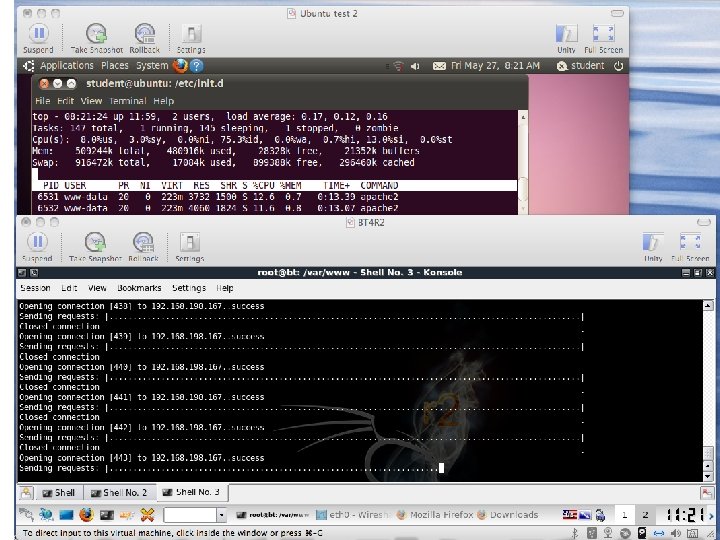Open the Edit menu in Ubuntu terminal

(x=65, y=101)
